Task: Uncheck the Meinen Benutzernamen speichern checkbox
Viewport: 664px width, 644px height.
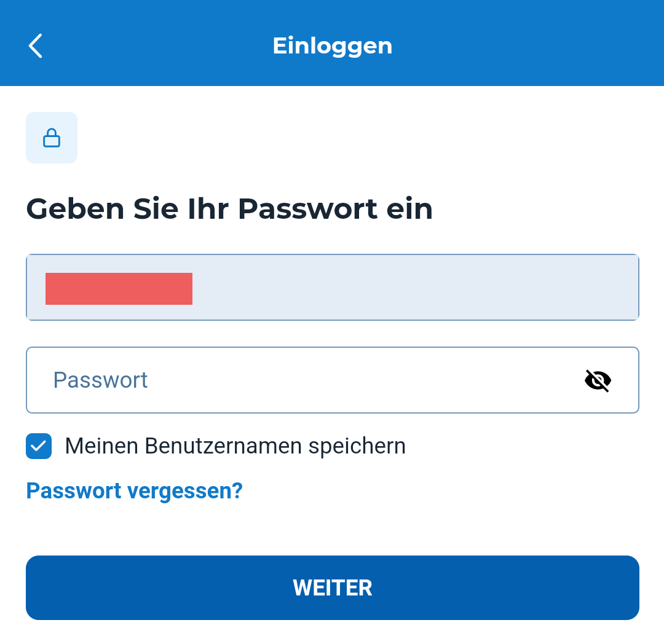Action: click(x=39, y=446)
